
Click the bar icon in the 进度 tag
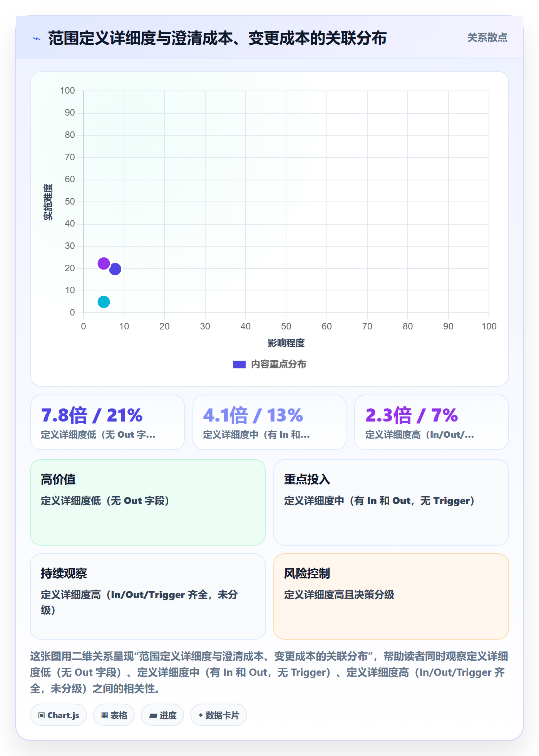[153, 716]
